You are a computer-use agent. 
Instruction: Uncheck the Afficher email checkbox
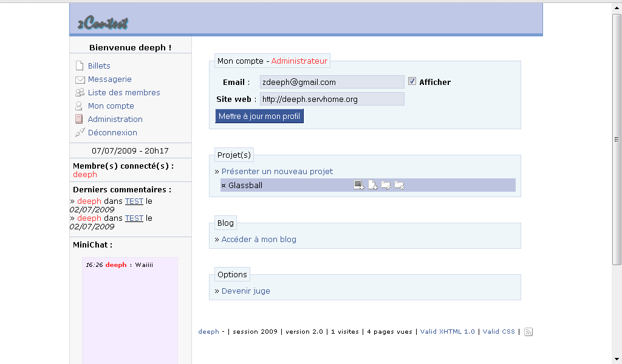pyautogui.click(x=412, y=81)
